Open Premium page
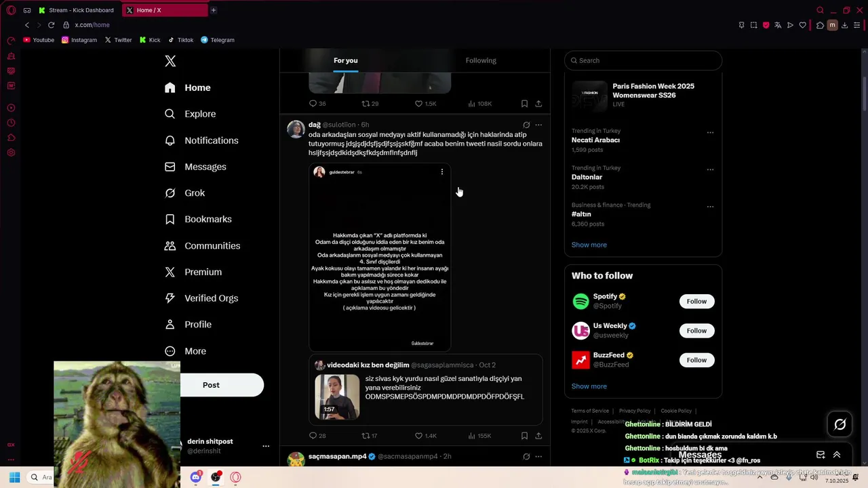 193,272
